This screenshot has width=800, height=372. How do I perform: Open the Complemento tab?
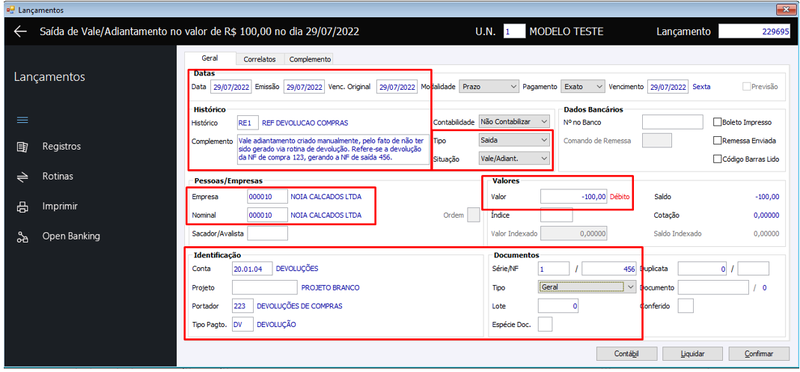point(310,59)
